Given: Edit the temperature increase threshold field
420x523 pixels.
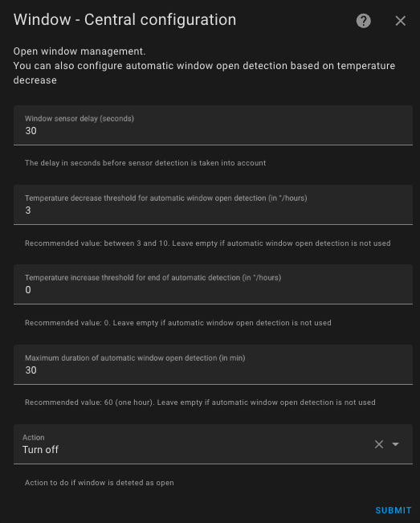Looking at the screenshot, I should coord(213,284).
